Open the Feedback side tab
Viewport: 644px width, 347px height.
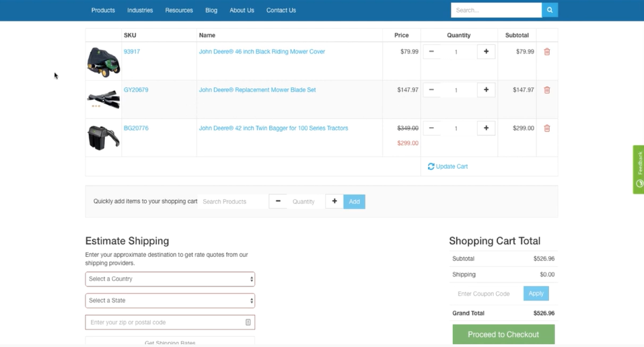pyautogui.click(x=639, y=169)
